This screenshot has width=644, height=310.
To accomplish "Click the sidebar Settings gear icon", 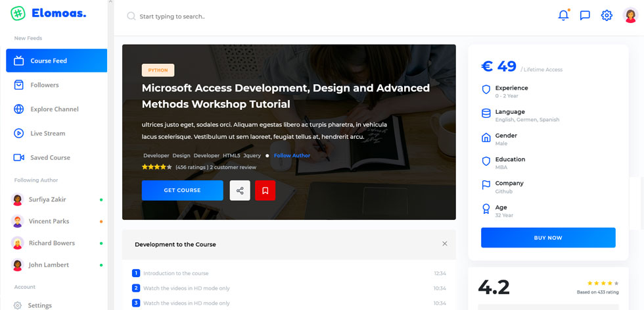I will pyautogui.click(x=17, y=305).
